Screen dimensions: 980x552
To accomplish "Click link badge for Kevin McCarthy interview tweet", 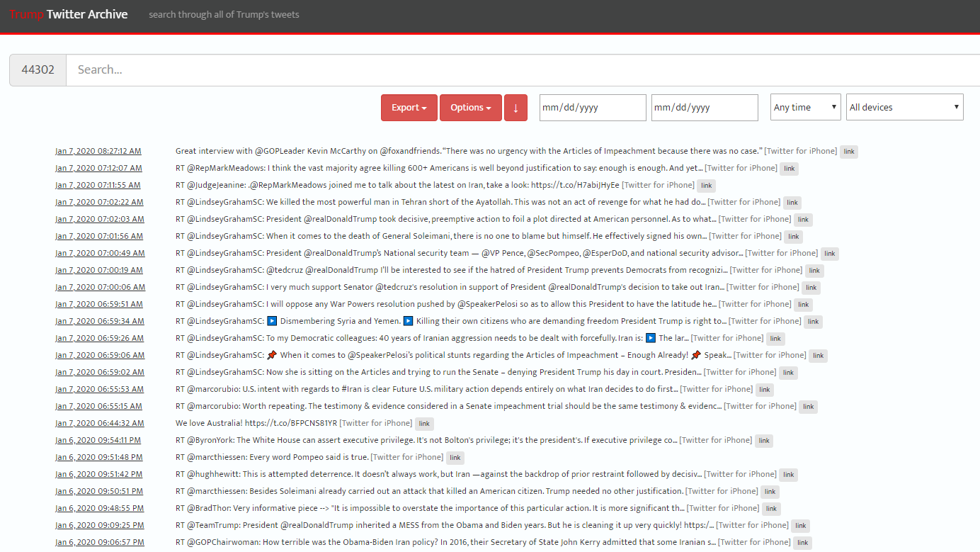I will [x=848, y=152].
